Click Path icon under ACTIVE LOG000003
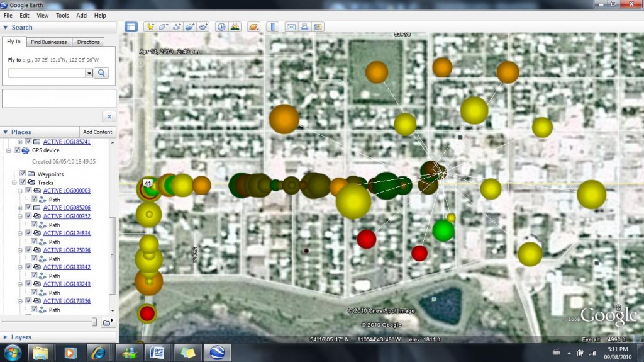This screenshot has width=644, height=362. [x=42, y=200]
